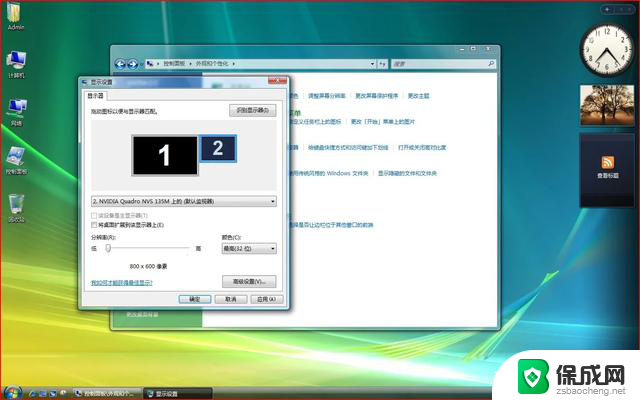Click the high (高) end of the resolution slider
Screen dimensions: 640x400
pyautogui.click(x=198, y=248)
